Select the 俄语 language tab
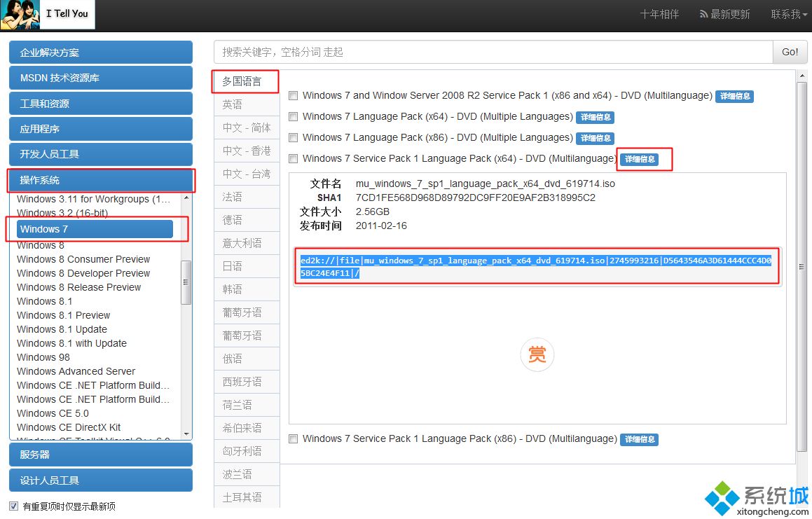812x519 pixels. [247, 359]
